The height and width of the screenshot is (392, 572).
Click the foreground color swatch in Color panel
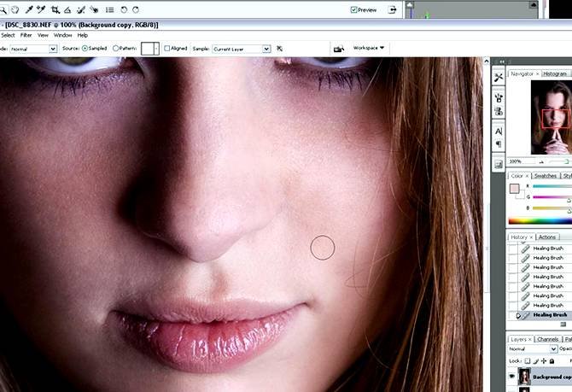(x=514, y=188)
